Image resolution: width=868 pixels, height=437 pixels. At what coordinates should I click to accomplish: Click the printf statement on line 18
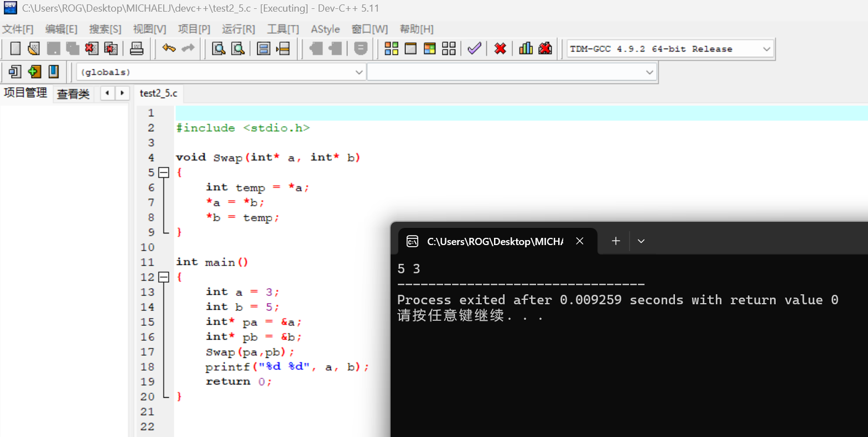point(287,367)
